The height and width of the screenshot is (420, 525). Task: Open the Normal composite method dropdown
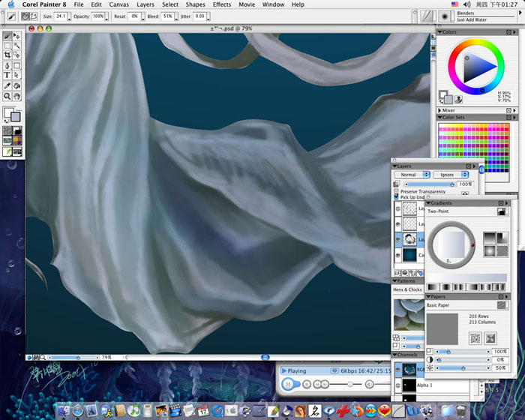[412, 175]
